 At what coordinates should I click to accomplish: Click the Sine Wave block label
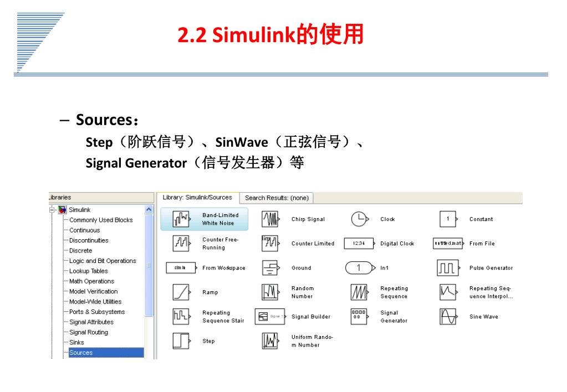[x=484, y=317]
